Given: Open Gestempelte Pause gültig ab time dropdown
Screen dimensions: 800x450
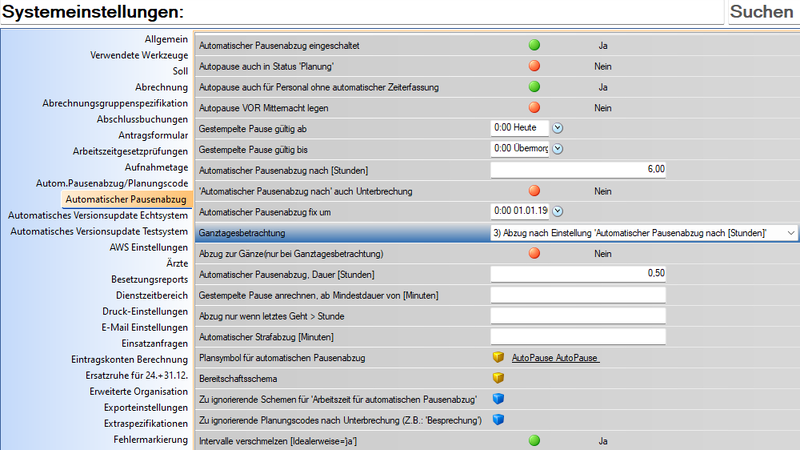Looking at the screenshot, I should tap(558, 128).
